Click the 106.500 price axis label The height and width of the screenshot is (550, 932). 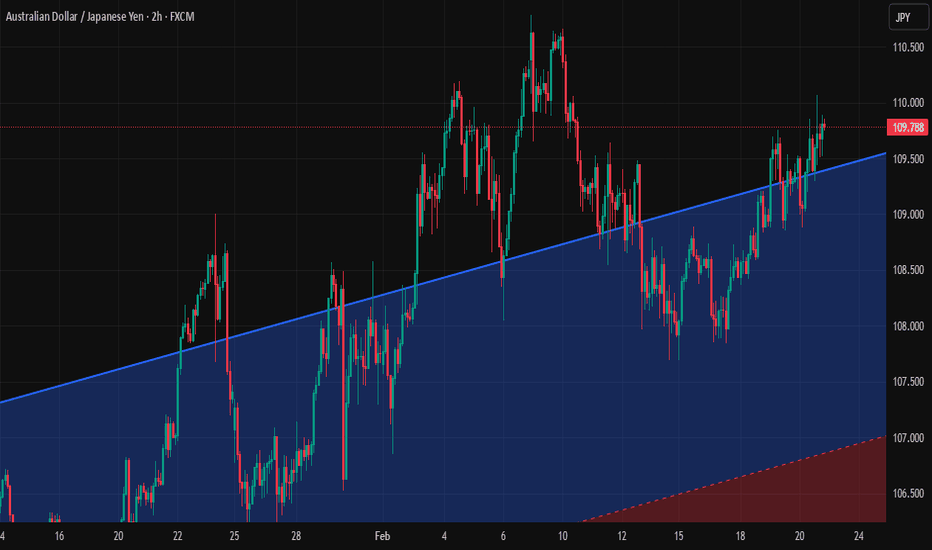click(907, 494)
